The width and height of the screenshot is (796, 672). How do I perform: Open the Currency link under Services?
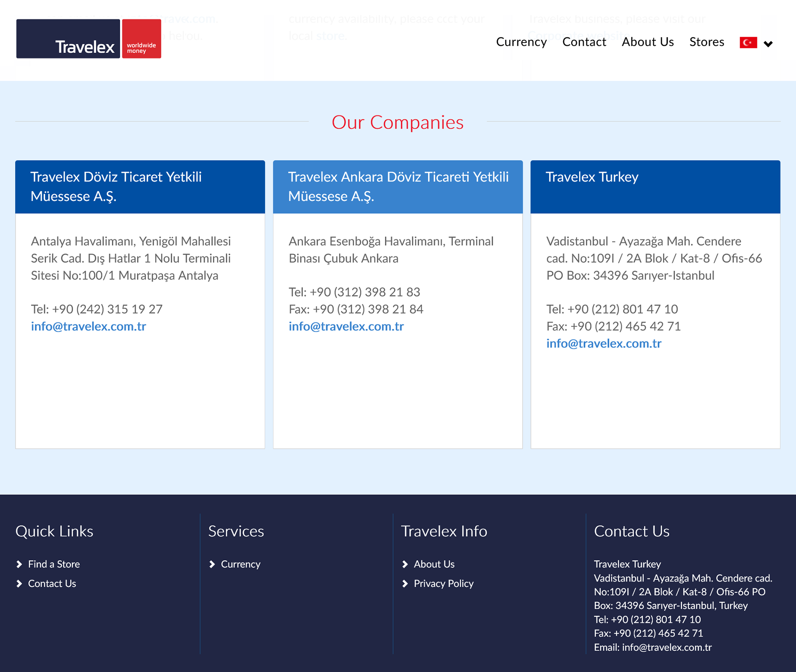click(x=240, y=564)
